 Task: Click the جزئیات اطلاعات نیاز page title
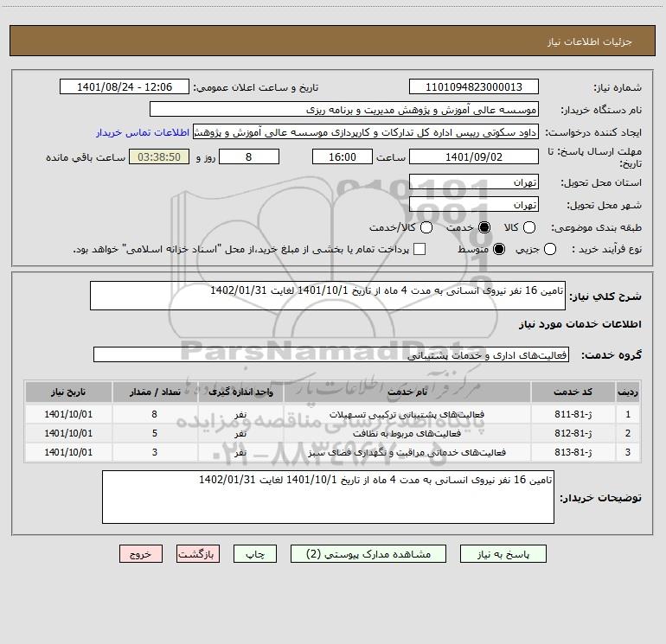[x=590, y=41]
